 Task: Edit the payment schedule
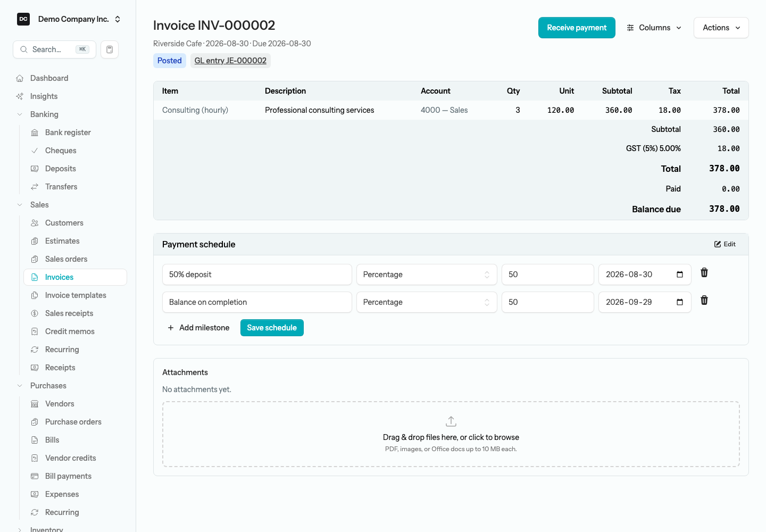pyautogui.click(x=725, y=244)
